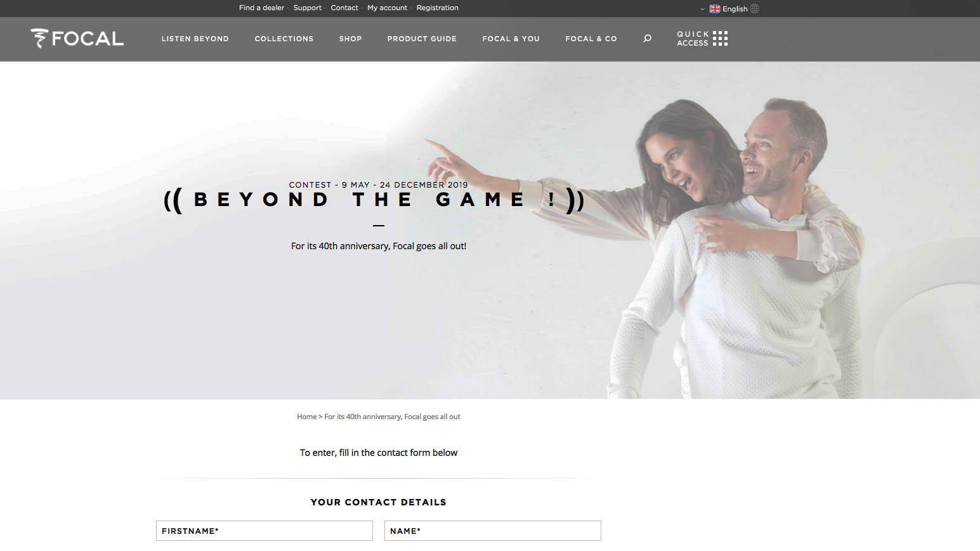Open the Product Guide menu
The height and width of the screenshot is (551, 980).
[x=422, y=39]
